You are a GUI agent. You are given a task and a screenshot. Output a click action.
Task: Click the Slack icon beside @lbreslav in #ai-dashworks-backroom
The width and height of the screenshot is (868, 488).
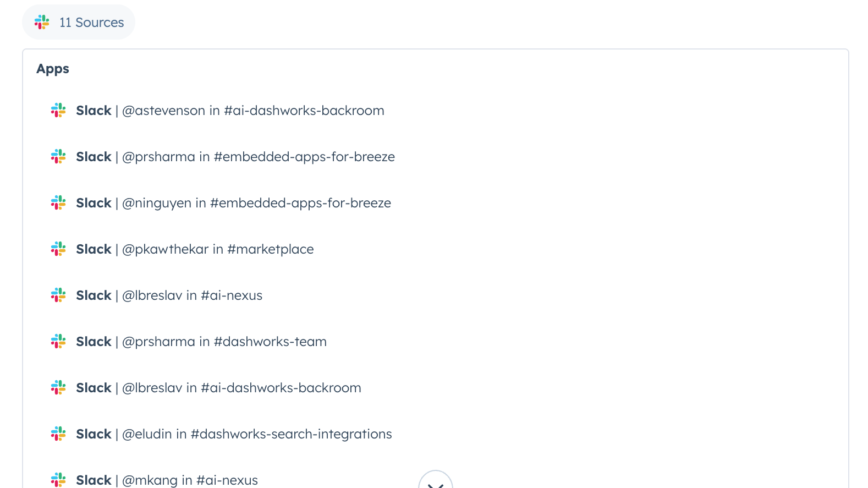coord(58,388)
